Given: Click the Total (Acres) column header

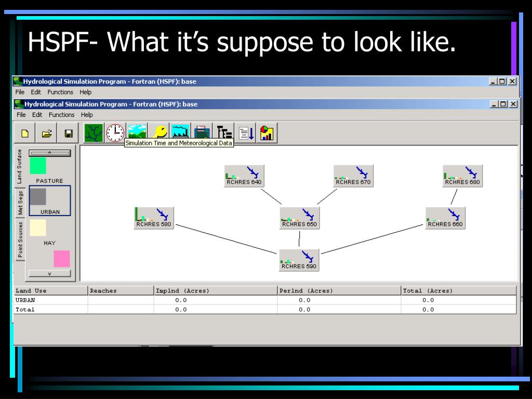Looking at the screenshot, I should pos(459,291).
